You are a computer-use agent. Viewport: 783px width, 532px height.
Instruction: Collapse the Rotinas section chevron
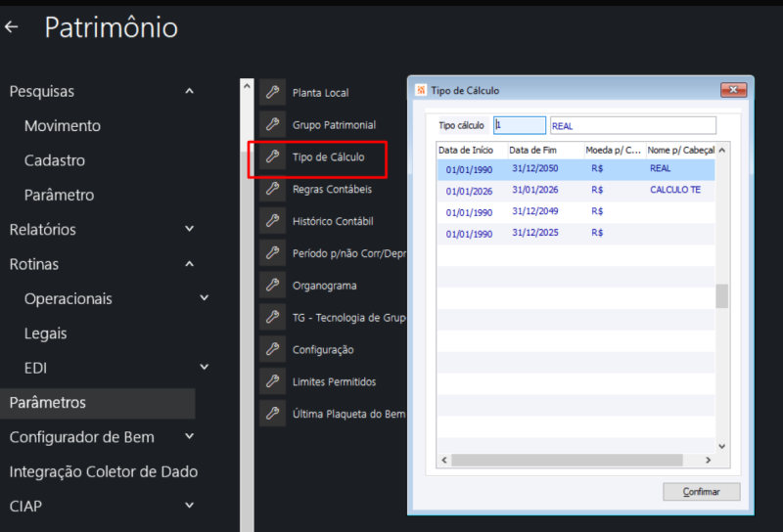point(189,264)
